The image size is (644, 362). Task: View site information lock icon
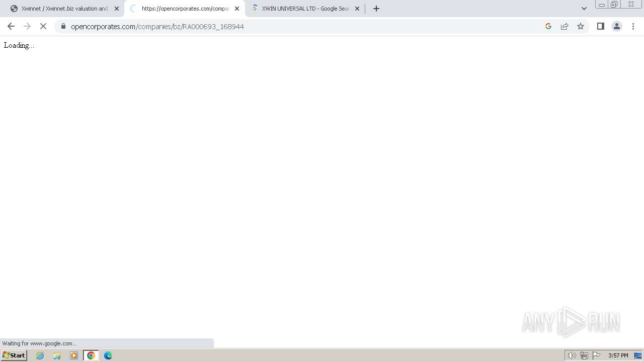[63, 26]
